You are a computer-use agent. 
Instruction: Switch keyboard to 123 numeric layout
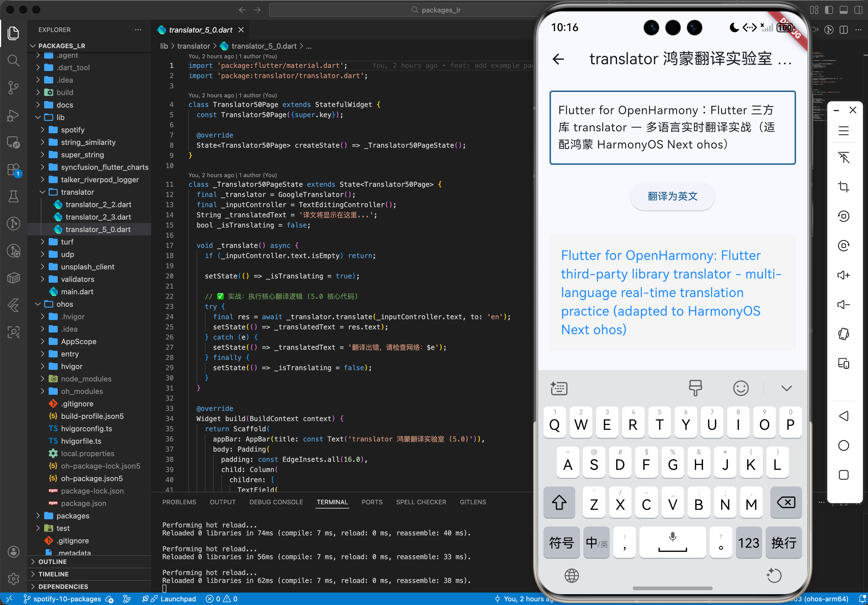[x=749, y=542]
